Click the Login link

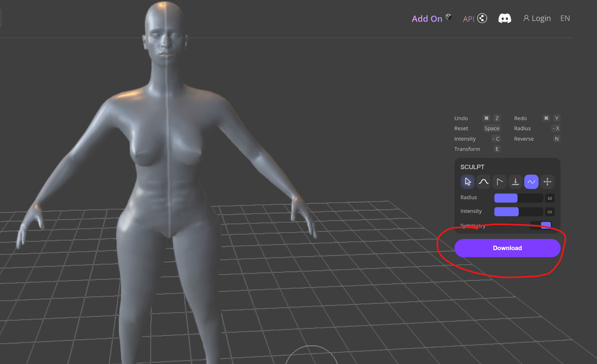(537, 18)
